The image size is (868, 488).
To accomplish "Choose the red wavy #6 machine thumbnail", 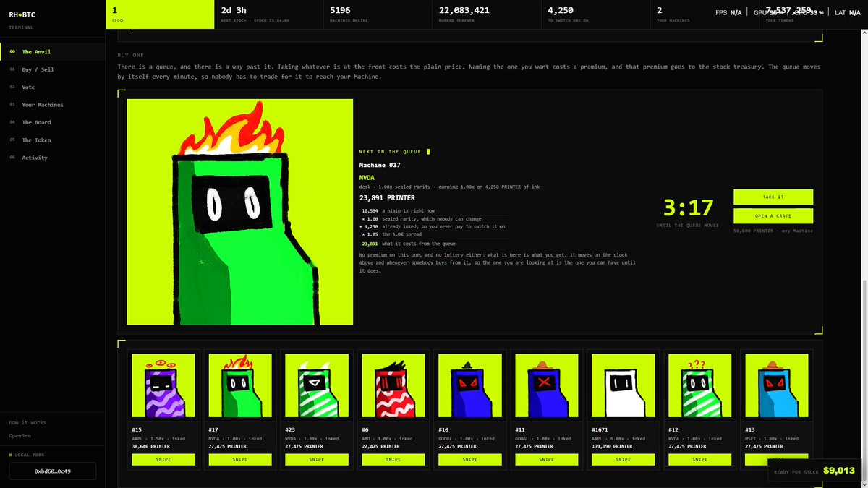I will (393, 385).
